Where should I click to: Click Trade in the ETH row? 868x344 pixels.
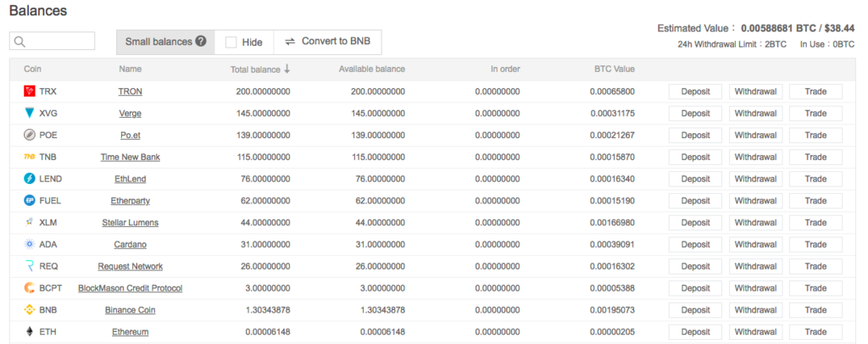pyautogui.click(x=815, y=332)
